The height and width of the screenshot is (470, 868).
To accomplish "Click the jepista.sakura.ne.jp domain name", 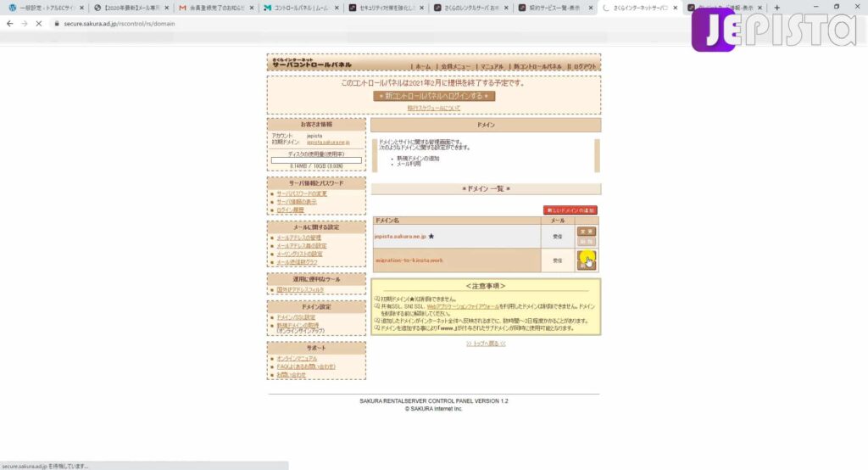I will click(x=400, y=237).
